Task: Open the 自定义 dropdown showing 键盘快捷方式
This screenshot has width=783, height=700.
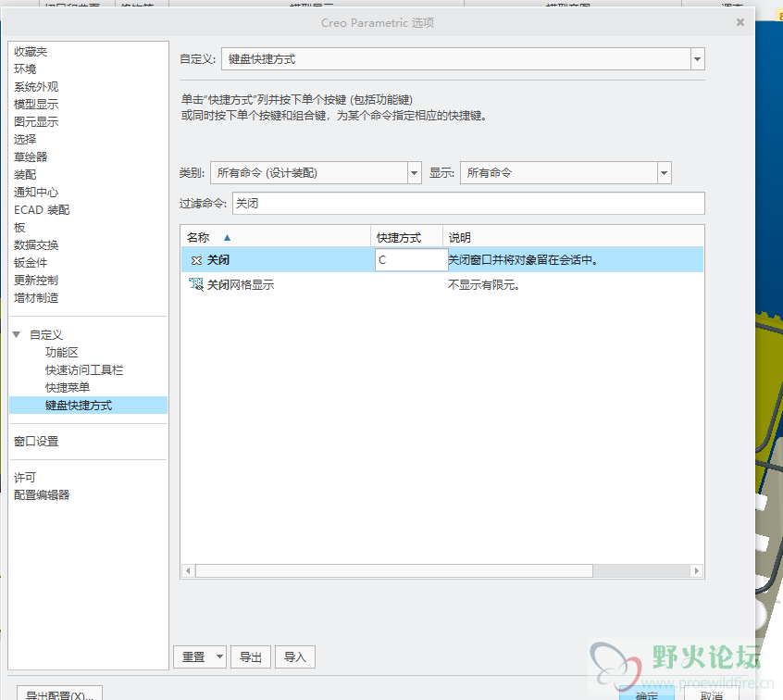Action: point(697,59)
